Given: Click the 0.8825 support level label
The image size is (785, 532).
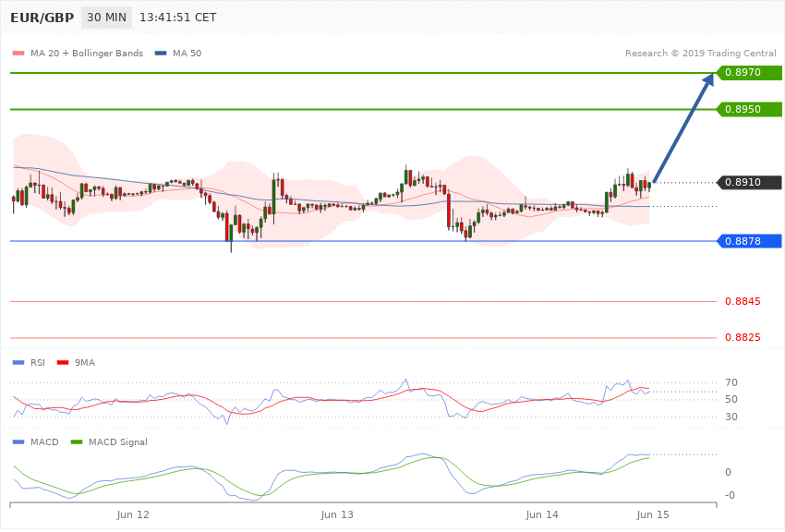Looking at the screenshot, I should point(743,337).
